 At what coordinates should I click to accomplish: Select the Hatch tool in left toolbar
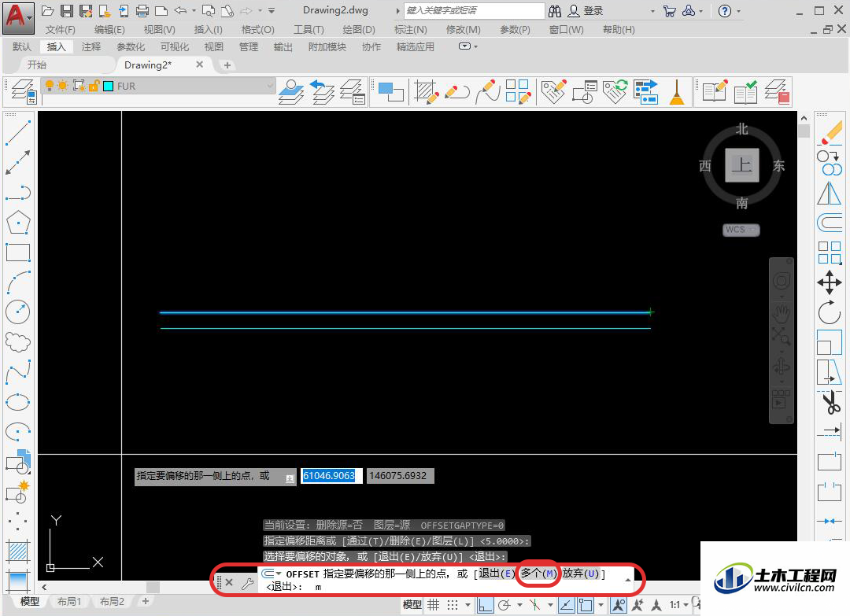pos(18,551)
